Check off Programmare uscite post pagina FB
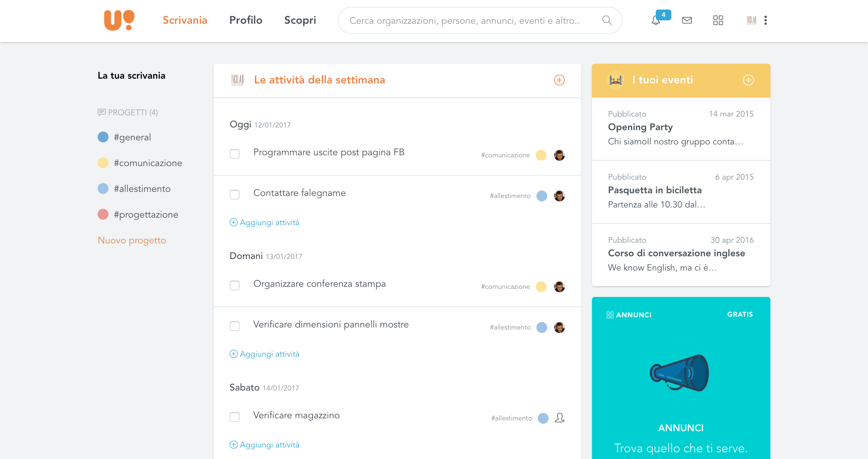This screenshot has height=459, width=868. point(235,154)
